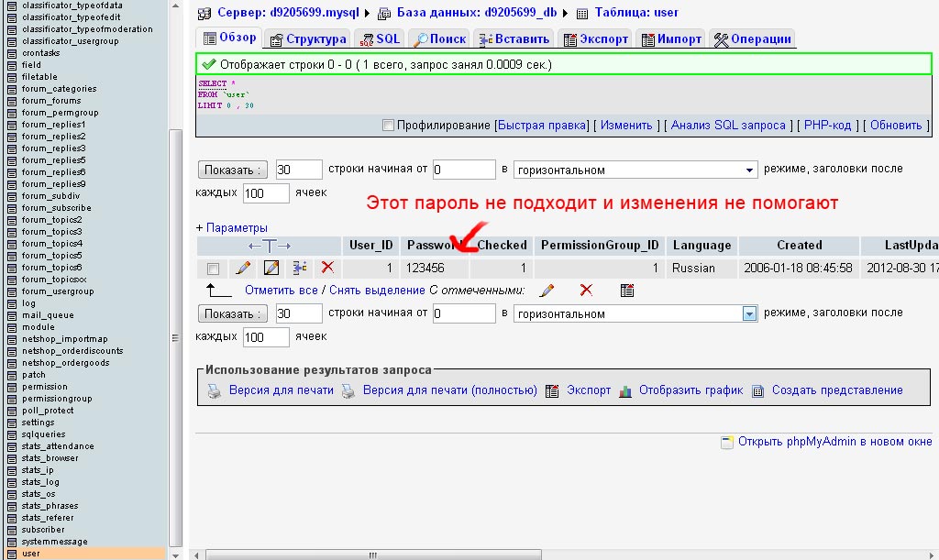This screenshot has width=939, height=560.
Task: Click pencil edit icon beside 'С отмеченными'
Action: click(547, 291)
